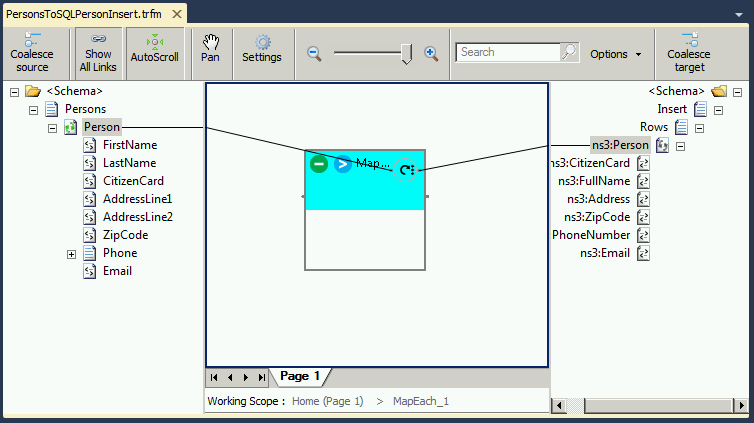Collapse the Persons node in source tree

[33, 109]
